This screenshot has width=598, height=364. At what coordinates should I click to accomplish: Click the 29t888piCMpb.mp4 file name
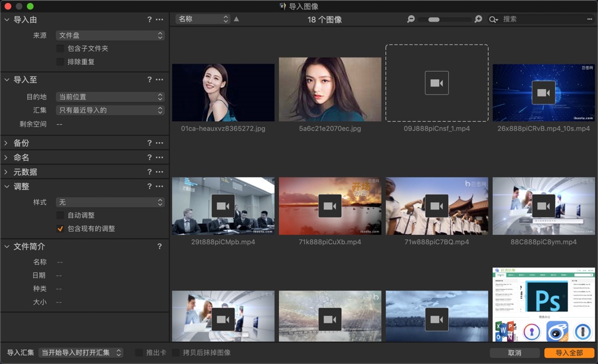click(x=223, y=242)
